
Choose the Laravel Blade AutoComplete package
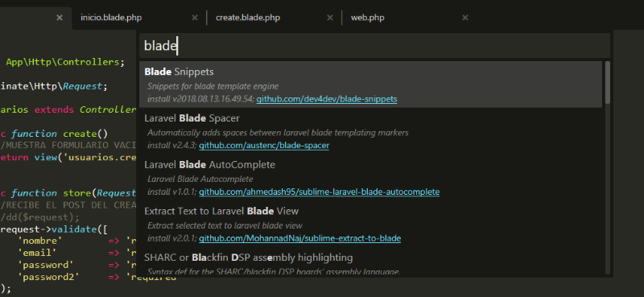pos(370,177)
